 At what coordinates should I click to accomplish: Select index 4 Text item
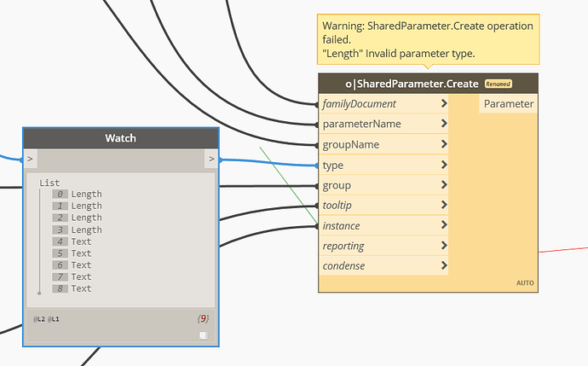[72, 241]
